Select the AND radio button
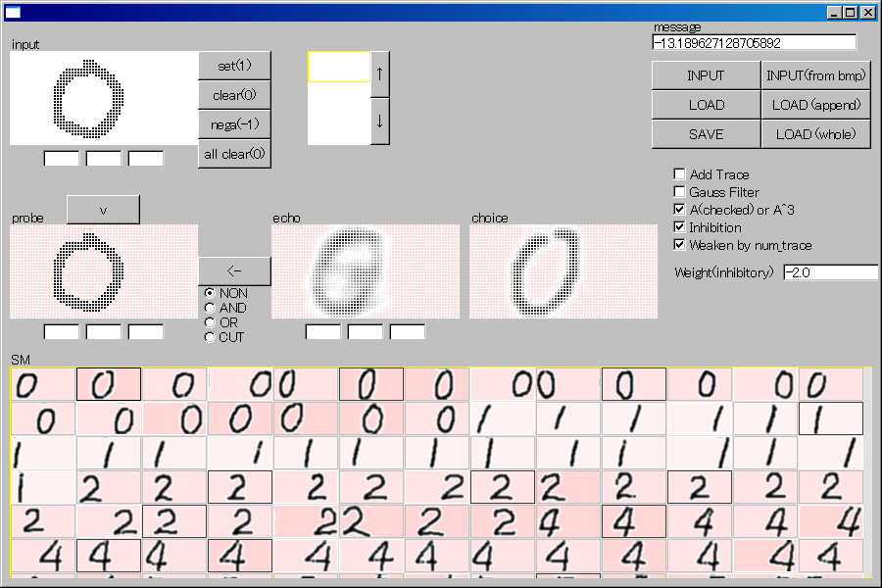This screenshot has width=882, height=588. click(209, 308)
